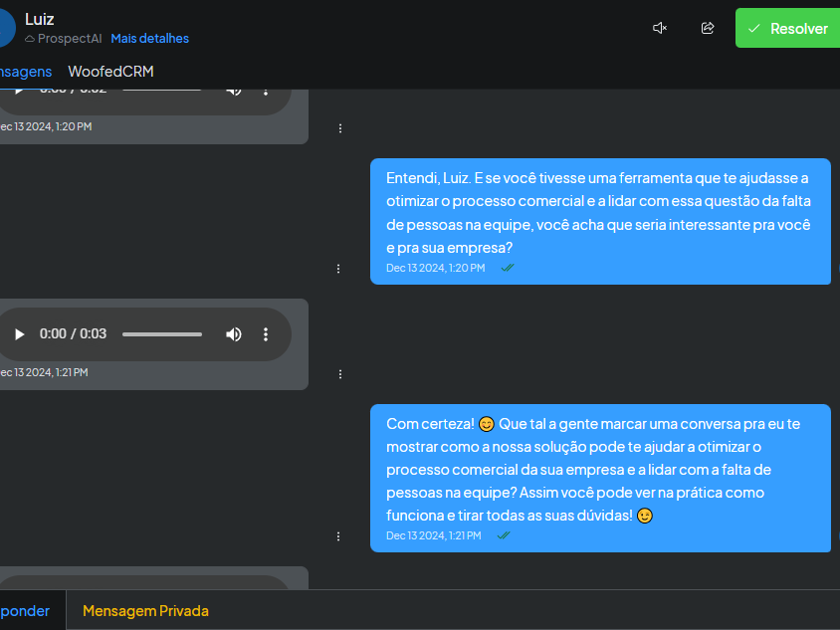The height and width of the screenshot is (630, 840).
Task: Open the share conversation icon
Action: point(708,28)
